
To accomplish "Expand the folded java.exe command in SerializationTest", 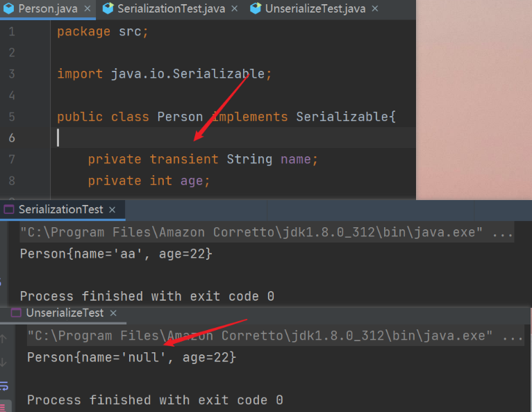I will point(502,233).
